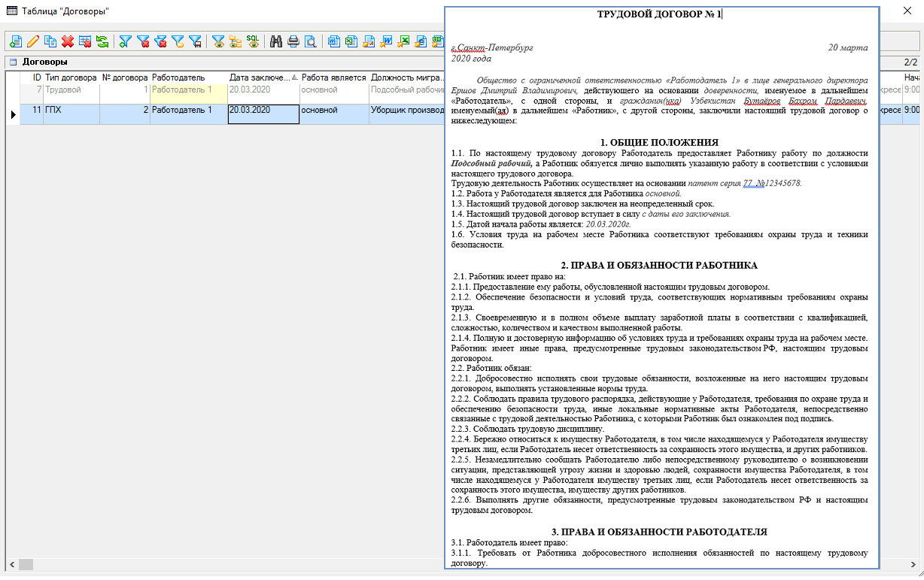This screenshot has width=924, height=580.
Task: Open the SQL query view icon
Action: 253,42
